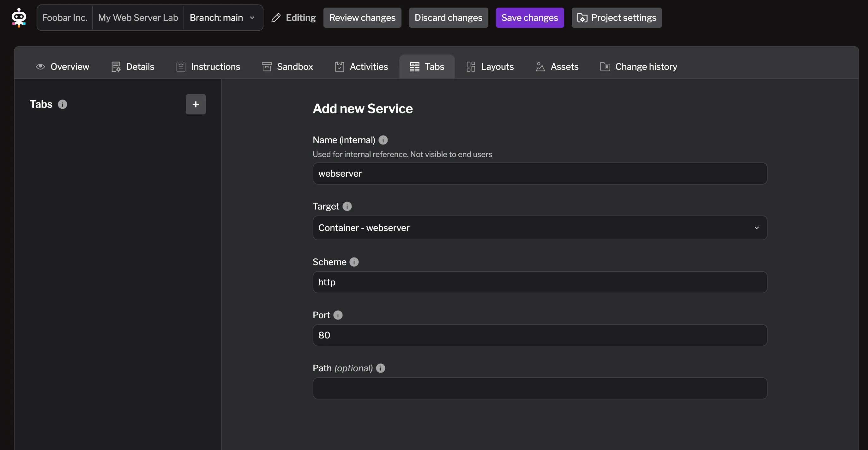Click the info icon beside Name (internal)
The width and height of the screenshot is (868, 450).
click(383, 140)
